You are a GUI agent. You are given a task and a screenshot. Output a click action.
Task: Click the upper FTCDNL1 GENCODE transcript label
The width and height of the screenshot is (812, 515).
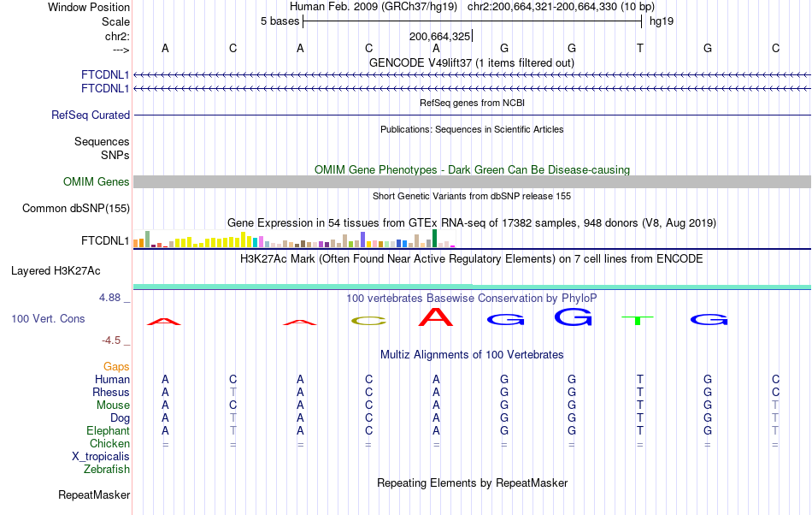[x=105, y=75]
